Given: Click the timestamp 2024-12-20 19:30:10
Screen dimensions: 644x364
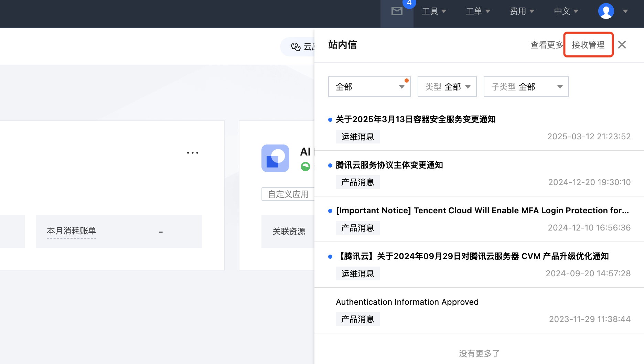Looking at the screenshot, I should 589,182.
